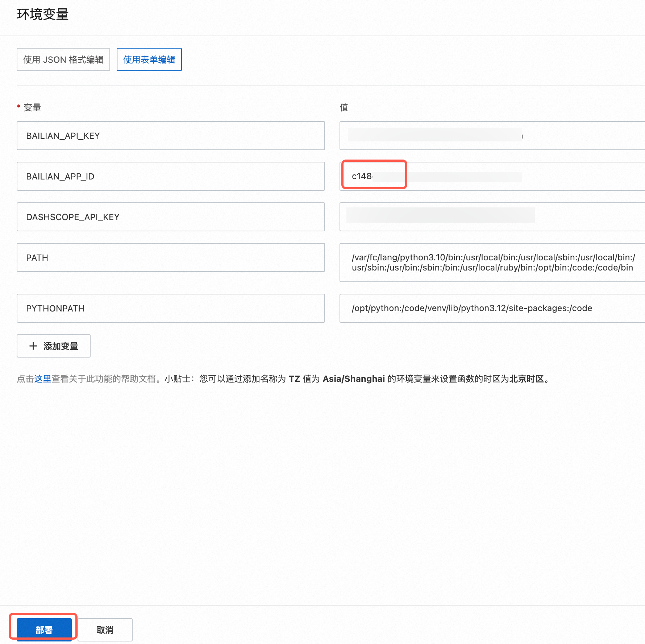Click the PATH variable name field
The width and height of the screenshot is (645, 644).
tap(171, 257)
